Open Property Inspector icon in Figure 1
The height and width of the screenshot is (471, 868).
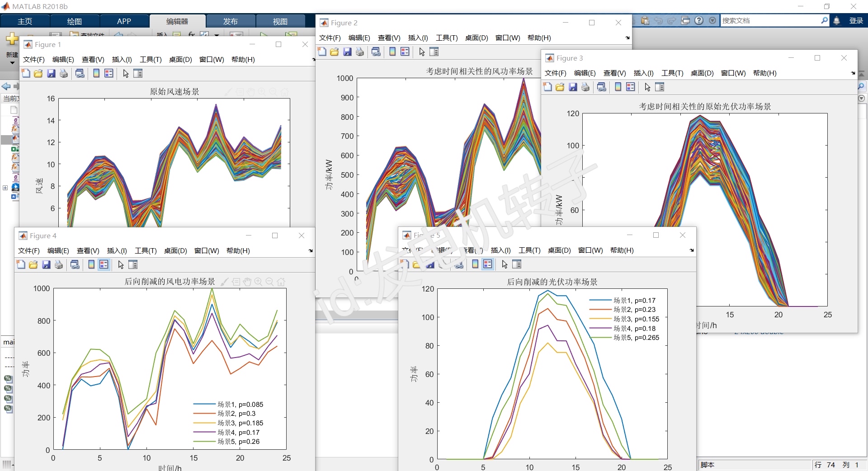click(138, 73)
